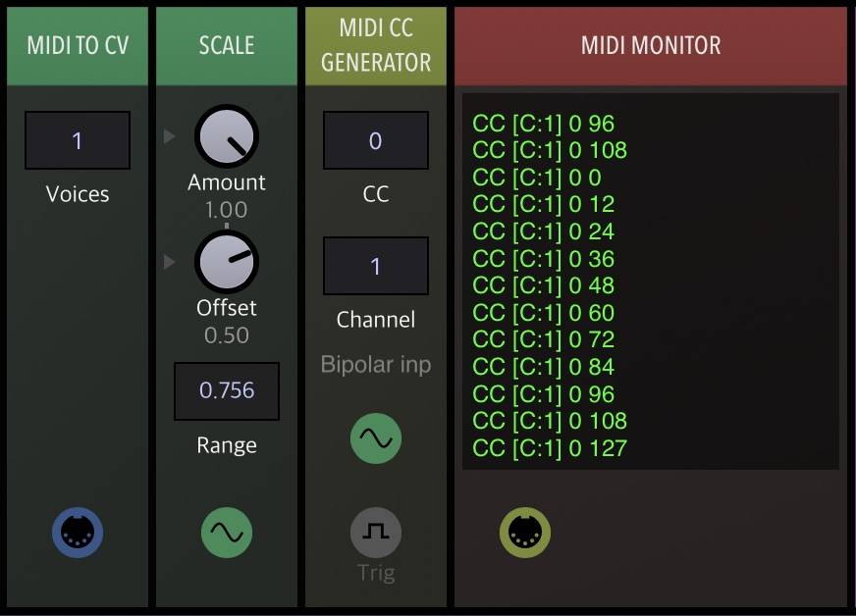This screenshot has width=856, height=616.
Task: Select monitor line CC [C:1] 0 72
Action: [543, 339]
